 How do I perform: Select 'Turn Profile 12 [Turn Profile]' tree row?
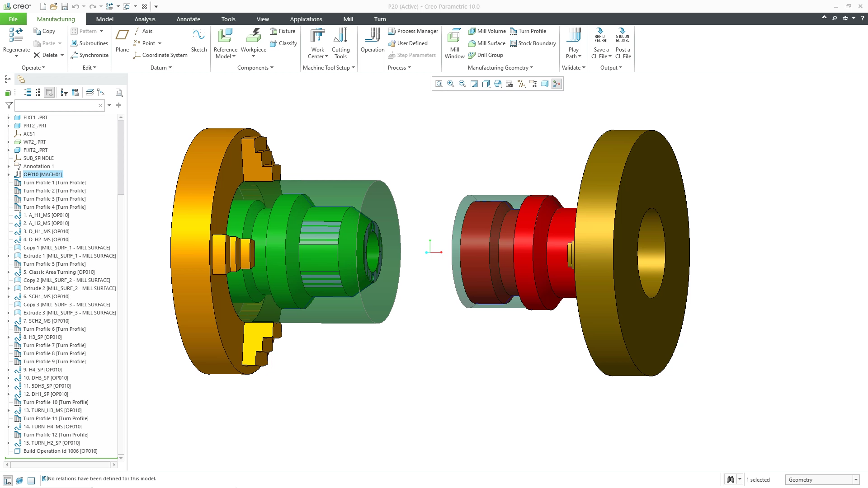point(56,435)
